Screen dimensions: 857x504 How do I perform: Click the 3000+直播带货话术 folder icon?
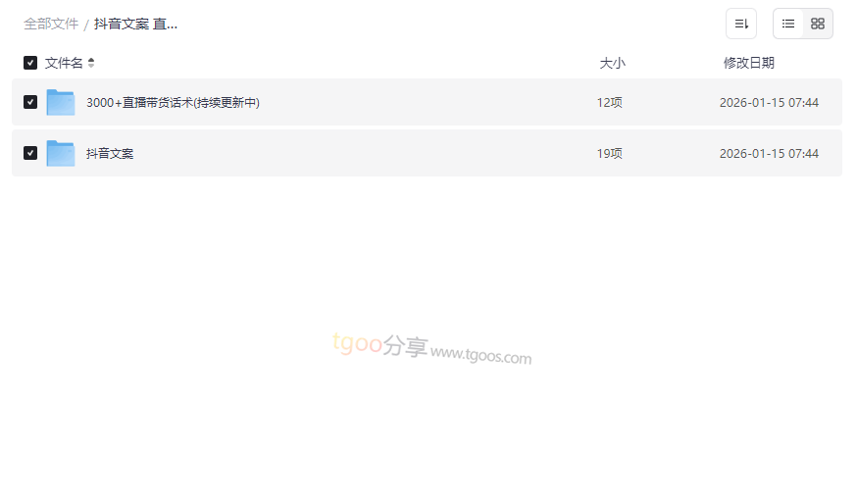point(61,102)
